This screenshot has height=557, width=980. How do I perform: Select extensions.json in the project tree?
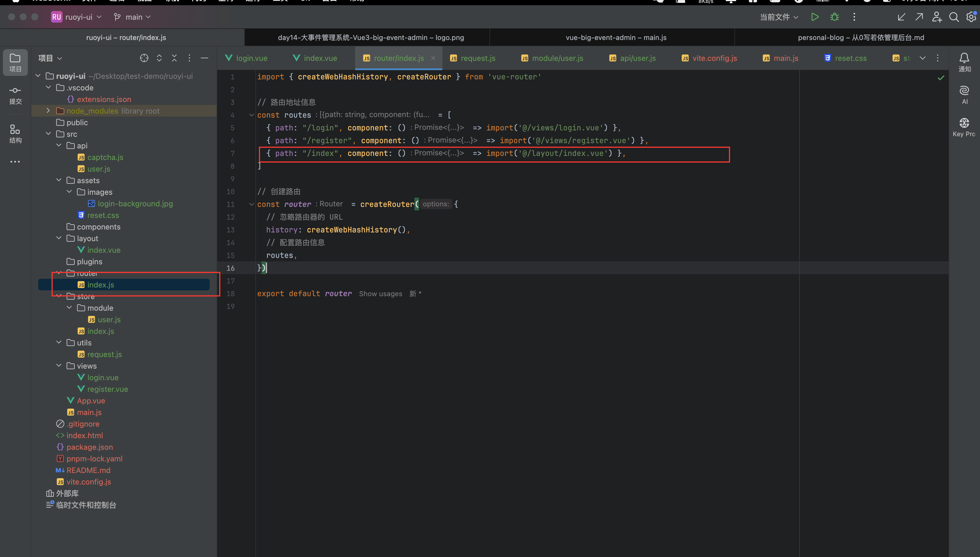[x=104, y=99]
